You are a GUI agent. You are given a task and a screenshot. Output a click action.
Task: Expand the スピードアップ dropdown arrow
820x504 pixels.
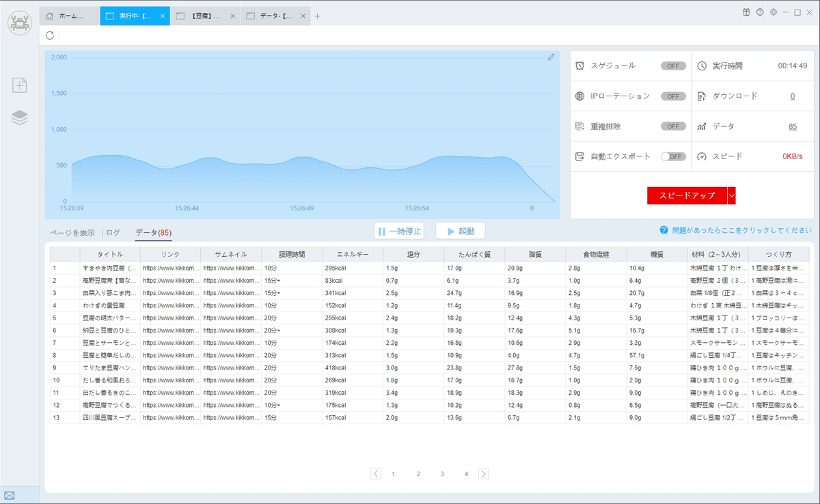coord(732,195)
